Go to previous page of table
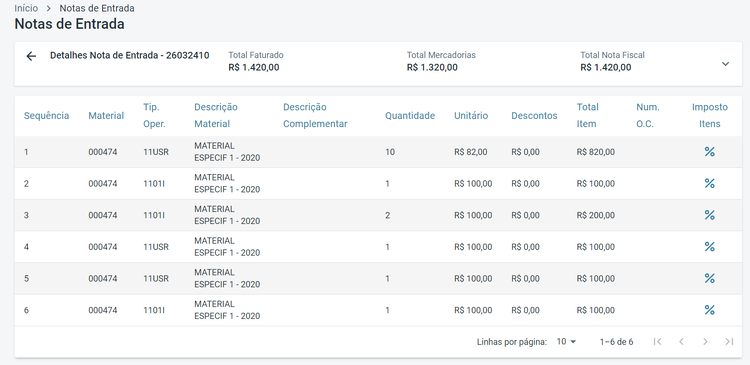This screenshot has height=365, width=750. click(x=682, y=342)
